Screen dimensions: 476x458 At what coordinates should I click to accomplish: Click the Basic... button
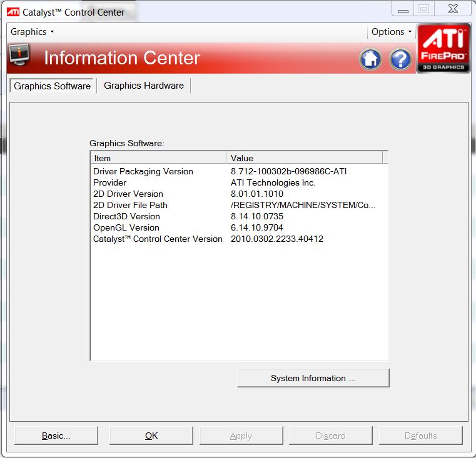pos(56,436)
